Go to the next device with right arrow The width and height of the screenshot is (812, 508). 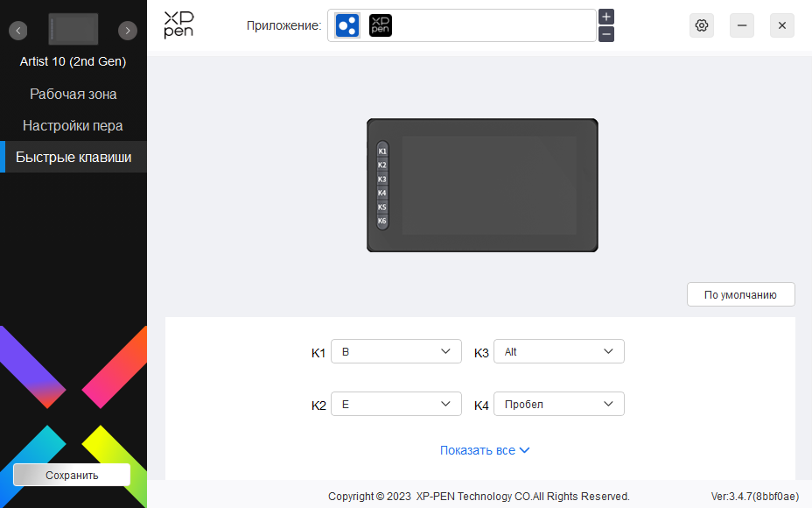point(128,31)
